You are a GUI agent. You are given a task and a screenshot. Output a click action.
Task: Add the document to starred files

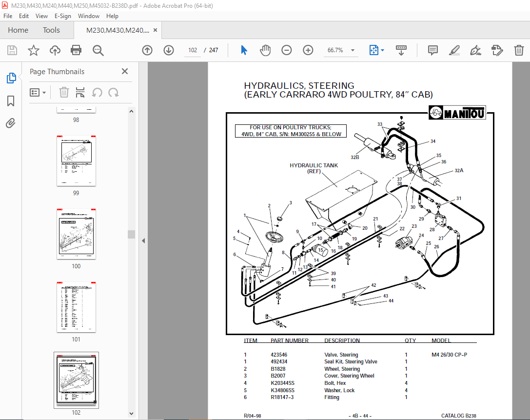34,50
